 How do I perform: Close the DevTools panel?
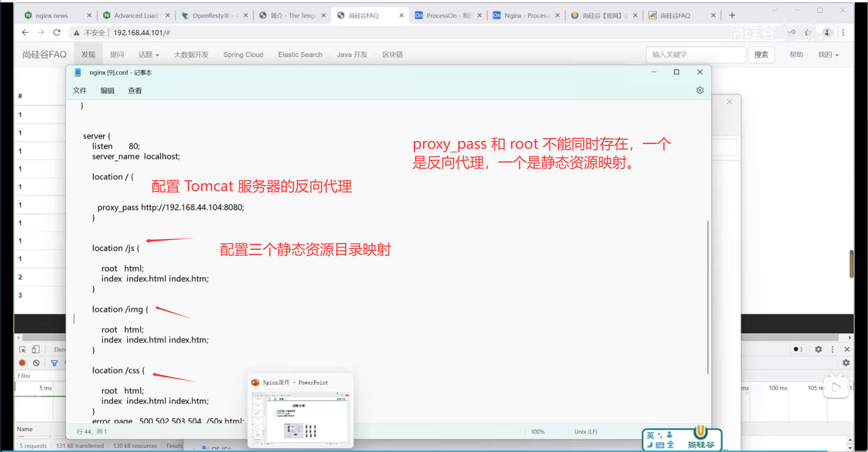tap(847, 349)
